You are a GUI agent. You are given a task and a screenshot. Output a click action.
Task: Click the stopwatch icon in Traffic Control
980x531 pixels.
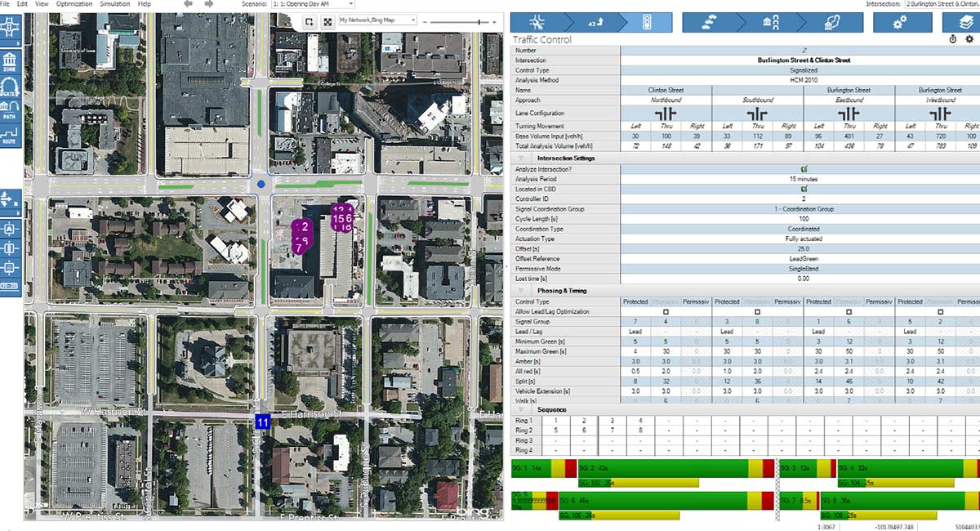coord(953,39)
